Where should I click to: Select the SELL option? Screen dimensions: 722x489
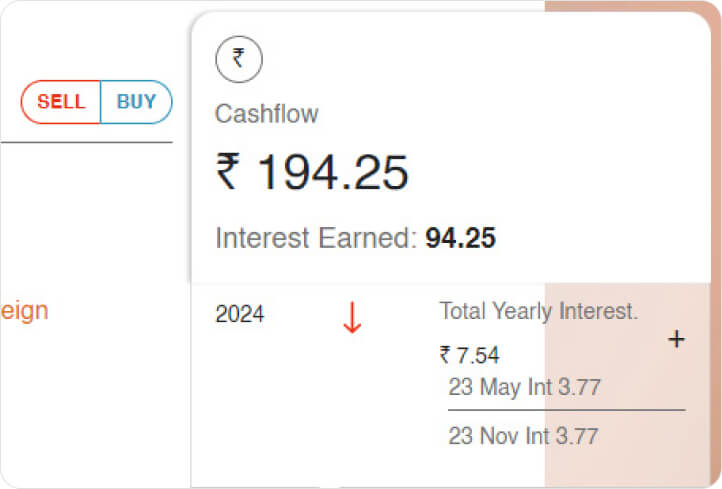61,102
